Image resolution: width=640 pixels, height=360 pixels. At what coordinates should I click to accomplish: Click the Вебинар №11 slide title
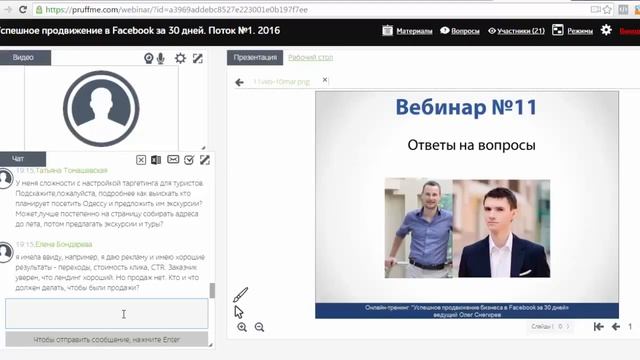[x=466, y=107]
